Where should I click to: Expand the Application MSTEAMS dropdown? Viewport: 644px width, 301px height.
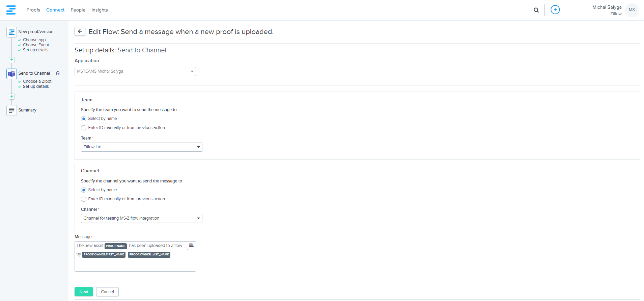point(135,71)
